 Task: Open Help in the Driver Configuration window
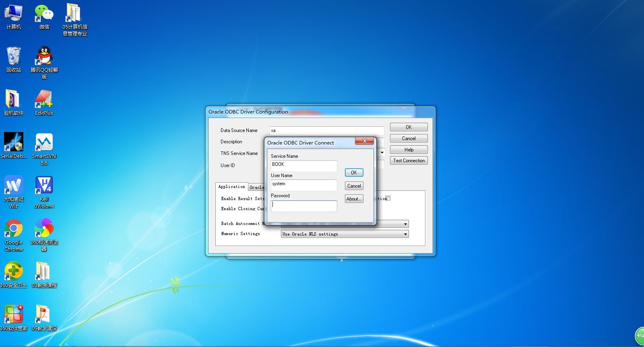click(x=409, y=150)
